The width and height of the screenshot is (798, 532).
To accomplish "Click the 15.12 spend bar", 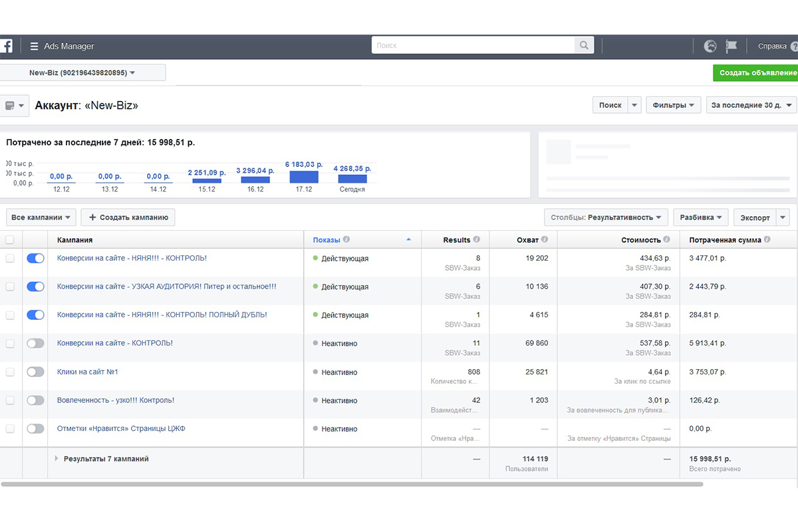I will tap(207, 181).
